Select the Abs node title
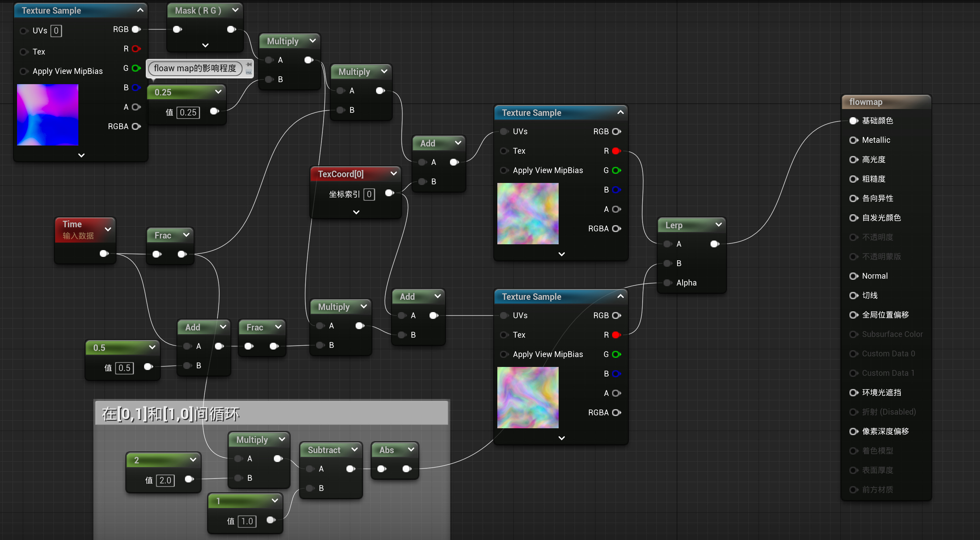 [x=386, y=450]
